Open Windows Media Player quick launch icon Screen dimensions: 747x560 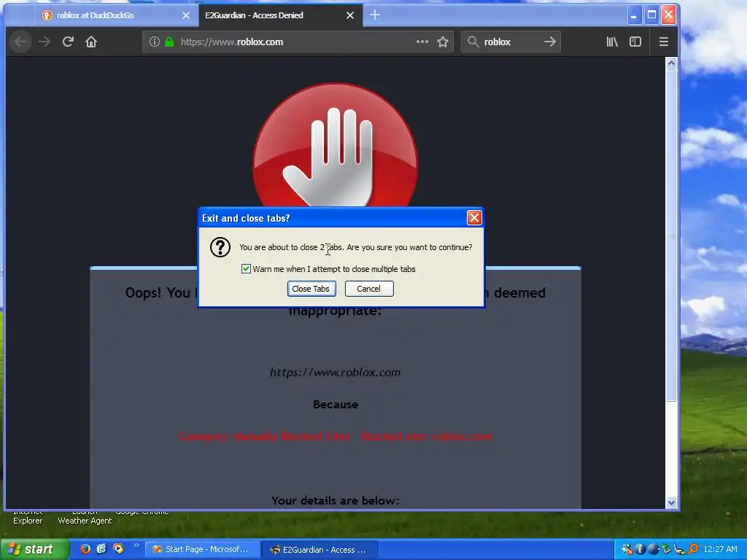pos(118,549)
